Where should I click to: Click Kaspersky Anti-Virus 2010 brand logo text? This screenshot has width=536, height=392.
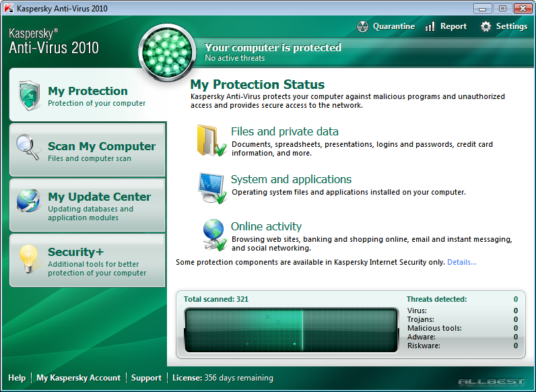click(x=54, y=42)
